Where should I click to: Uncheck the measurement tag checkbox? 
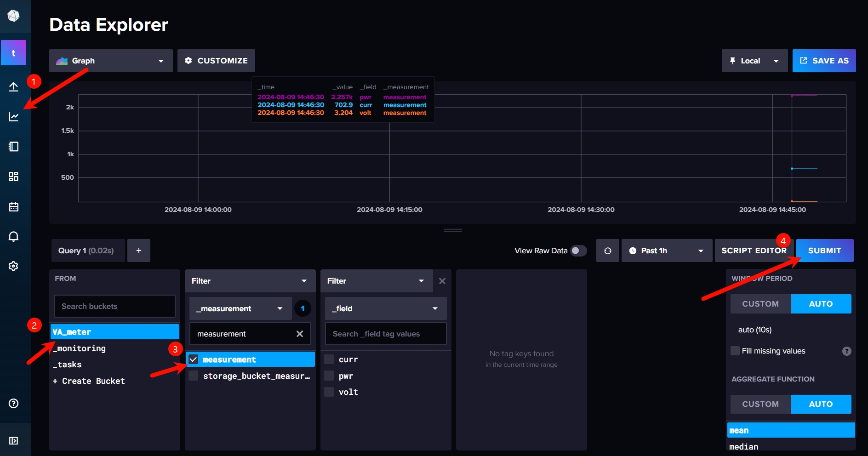[193, 359]
